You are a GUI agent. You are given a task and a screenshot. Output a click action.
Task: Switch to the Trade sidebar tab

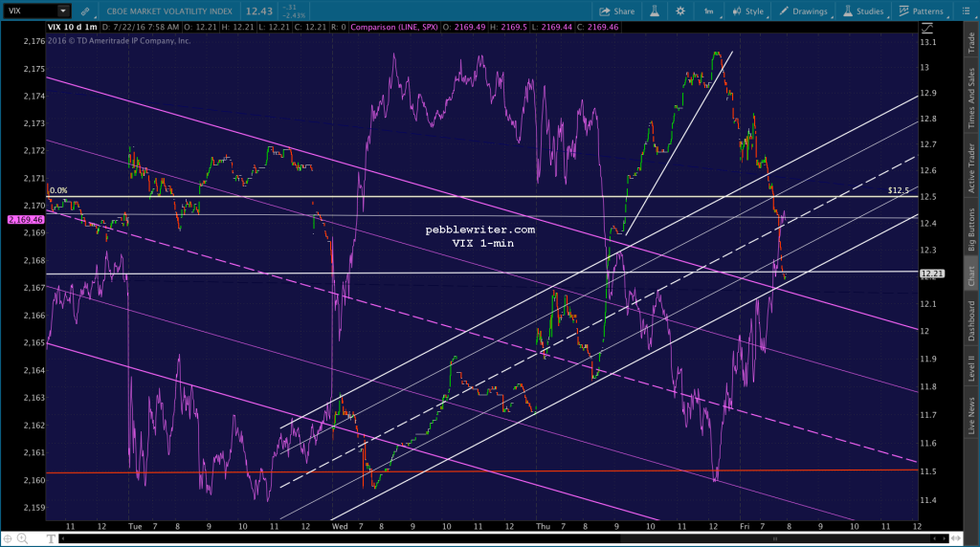tap(971, 42)
